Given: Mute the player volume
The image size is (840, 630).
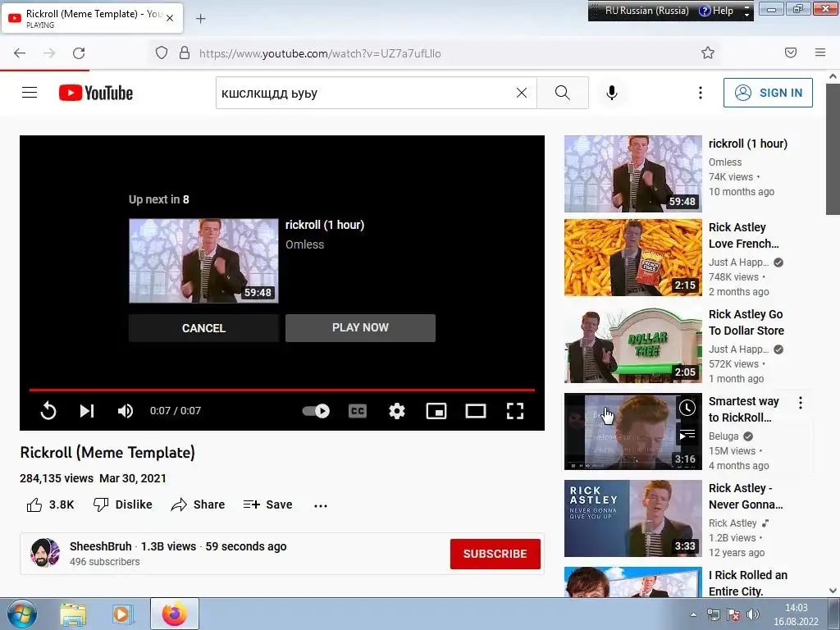Looking at the screenshot, I should pyautogui.click(x=126, y=411).
